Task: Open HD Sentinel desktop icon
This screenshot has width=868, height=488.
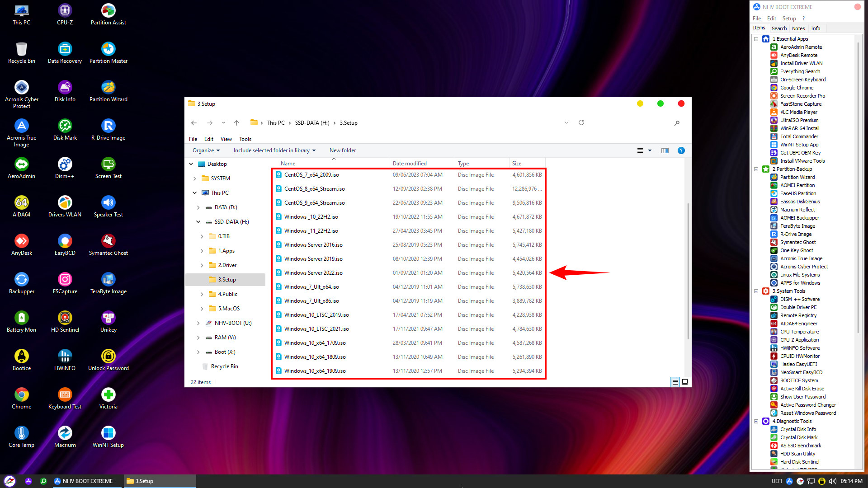Action: pyautogui.click(x=65, y=322)
